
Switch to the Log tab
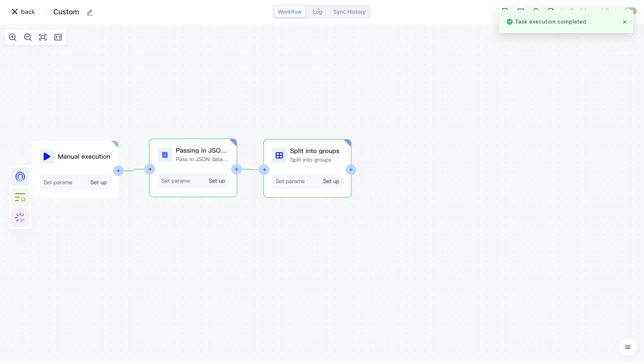pyautogui.click(x=317, y=12)
